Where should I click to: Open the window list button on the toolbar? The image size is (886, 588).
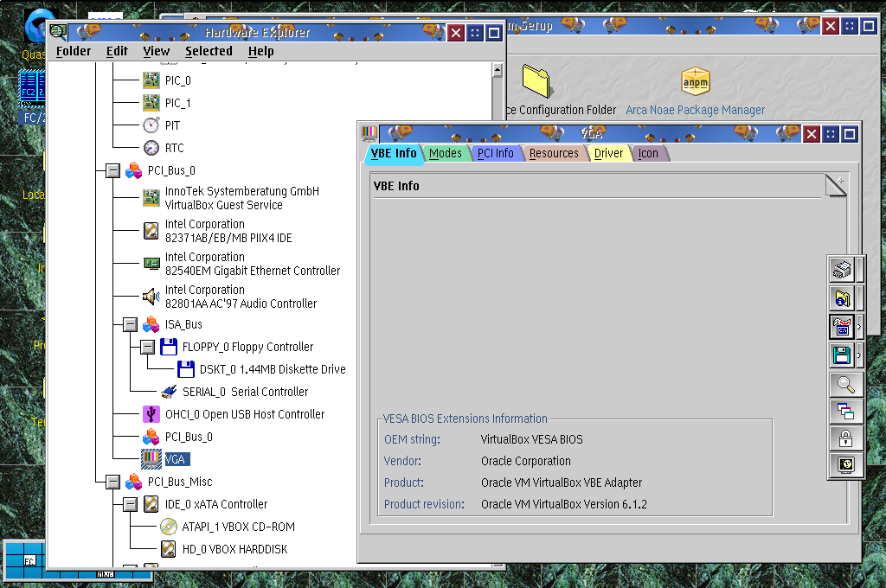pos(846,412)
